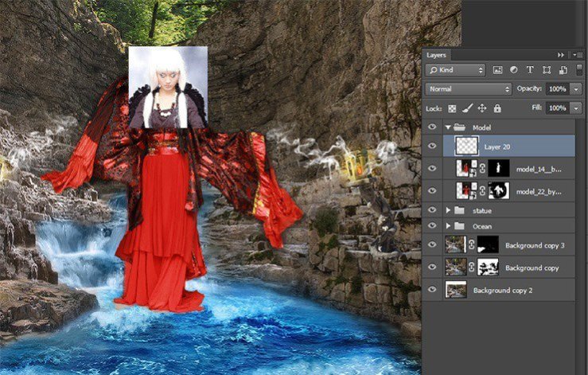Select Background copy 2 thumbnail
This screenshot has width=588, height=375.
click(x=456, y=290)
